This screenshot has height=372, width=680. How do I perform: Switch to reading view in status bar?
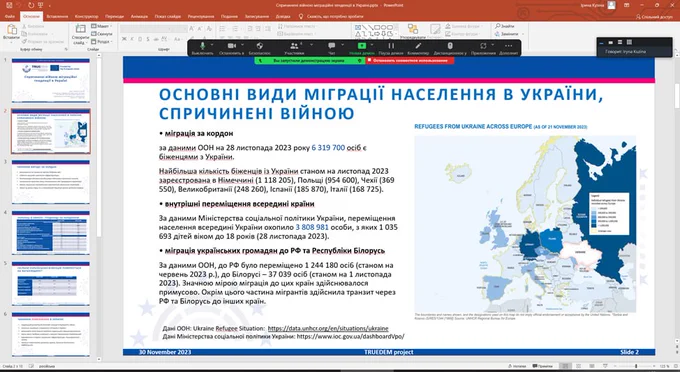[591, 366]
